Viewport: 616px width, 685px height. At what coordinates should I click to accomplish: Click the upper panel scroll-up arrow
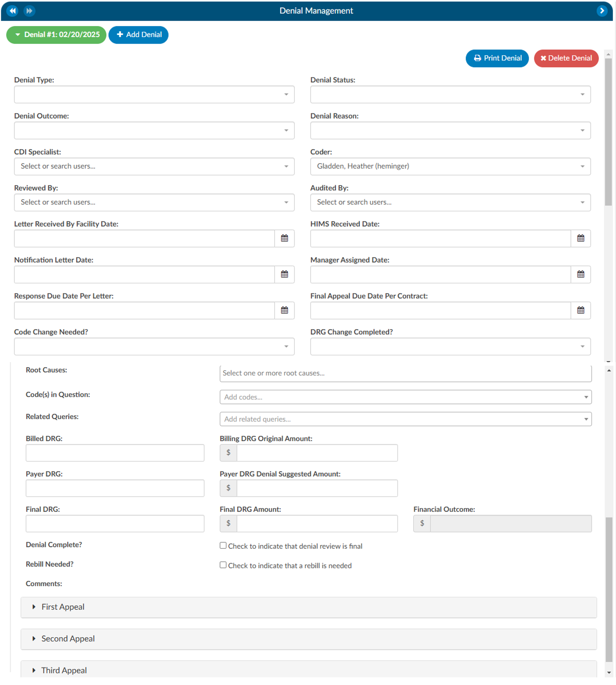point(608,54)
